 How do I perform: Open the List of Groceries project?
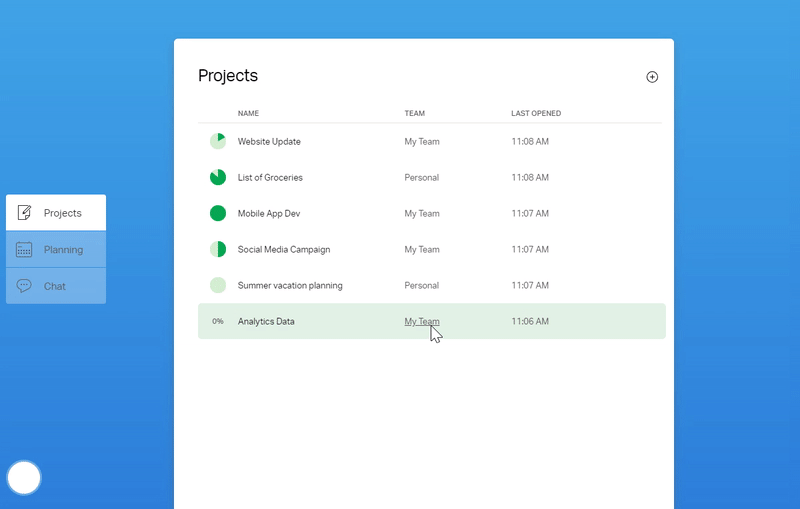(270, 177)
